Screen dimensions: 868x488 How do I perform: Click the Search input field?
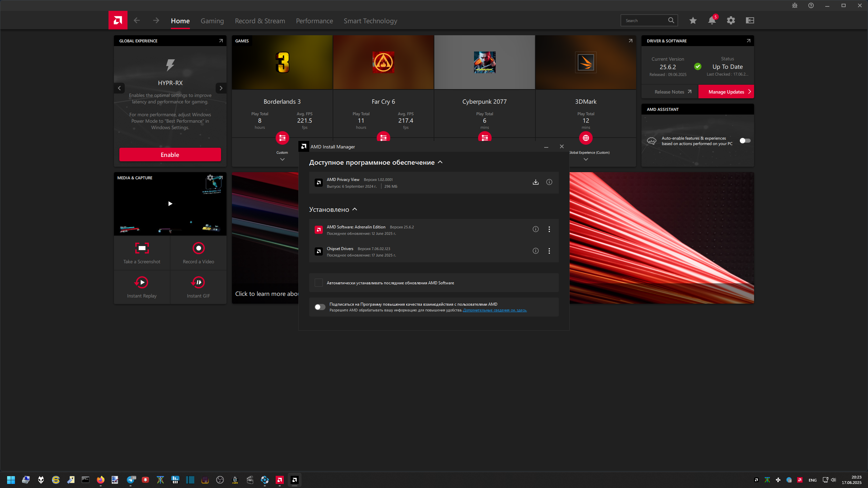tap(644, 21)
